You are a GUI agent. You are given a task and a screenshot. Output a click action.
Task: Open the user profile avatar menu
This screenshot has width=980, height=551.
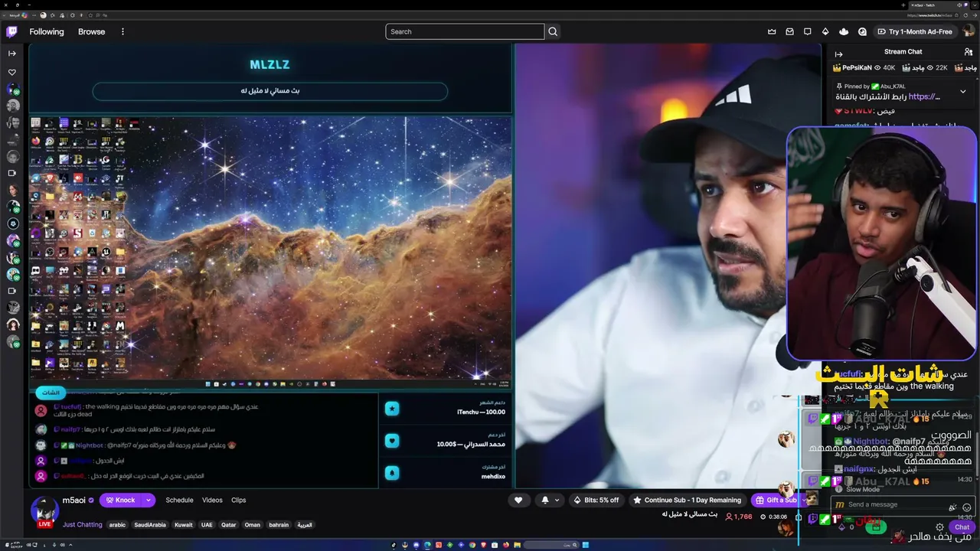pyautogui.click(x=969, y=31)
